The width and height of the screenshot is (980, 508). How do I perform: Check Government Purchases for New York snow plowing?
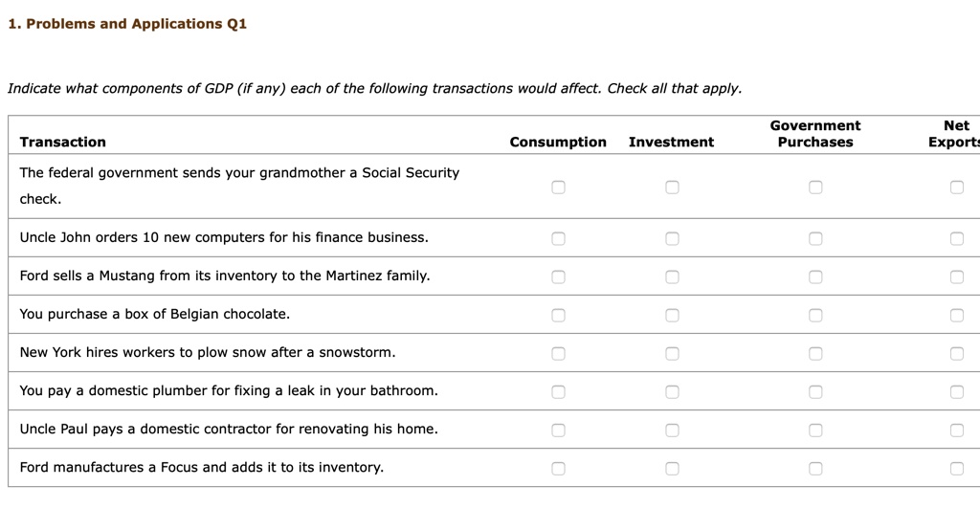click(815, 354)
